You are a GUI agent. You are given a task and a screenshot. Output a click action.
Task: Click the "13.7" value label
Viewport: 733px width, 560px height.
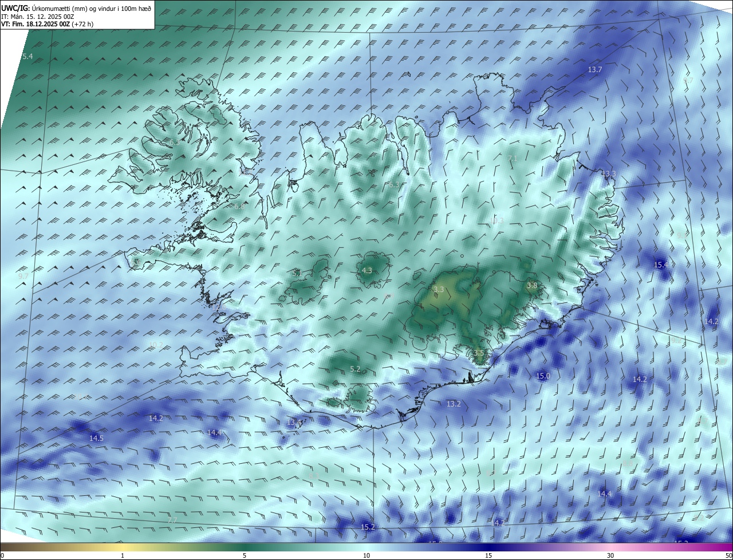pyautogui.click(x=595, y=69)
